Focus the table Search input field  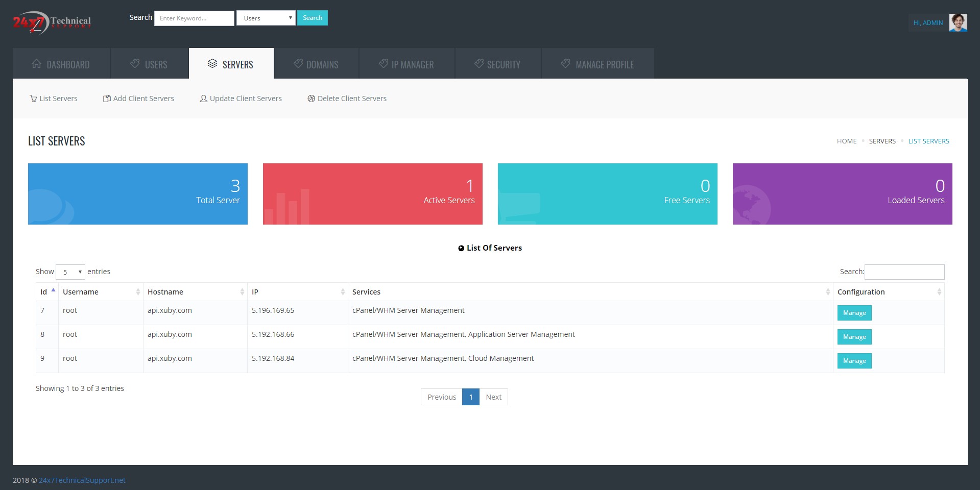pyautogui.click(x=904, y=272)
